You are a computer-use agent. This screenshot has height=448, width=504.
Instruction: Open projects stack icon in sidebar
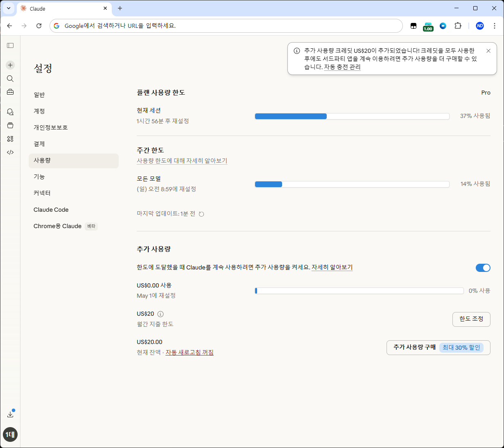pyautogui.click(x=10, y=125)
